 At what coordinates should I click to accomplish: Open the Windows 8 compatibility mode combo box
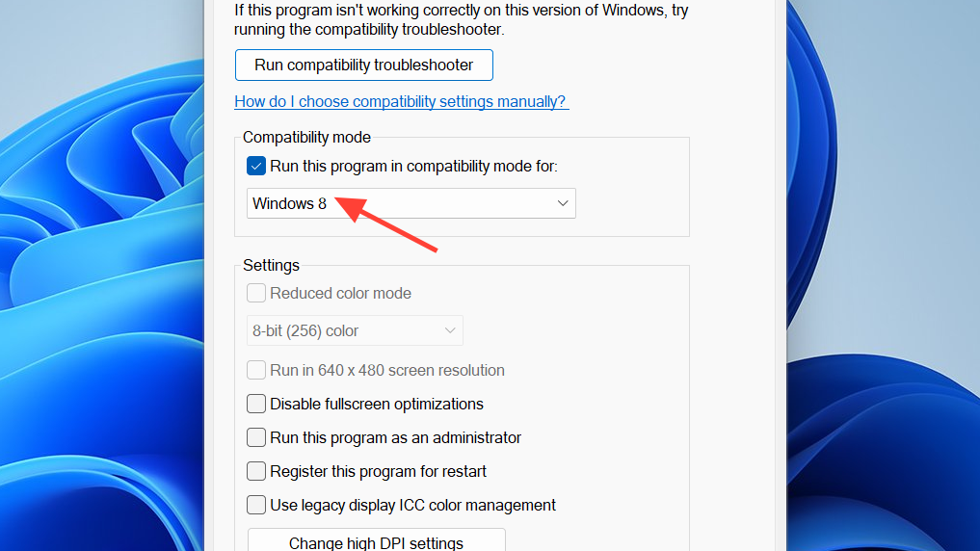point(411,203)
